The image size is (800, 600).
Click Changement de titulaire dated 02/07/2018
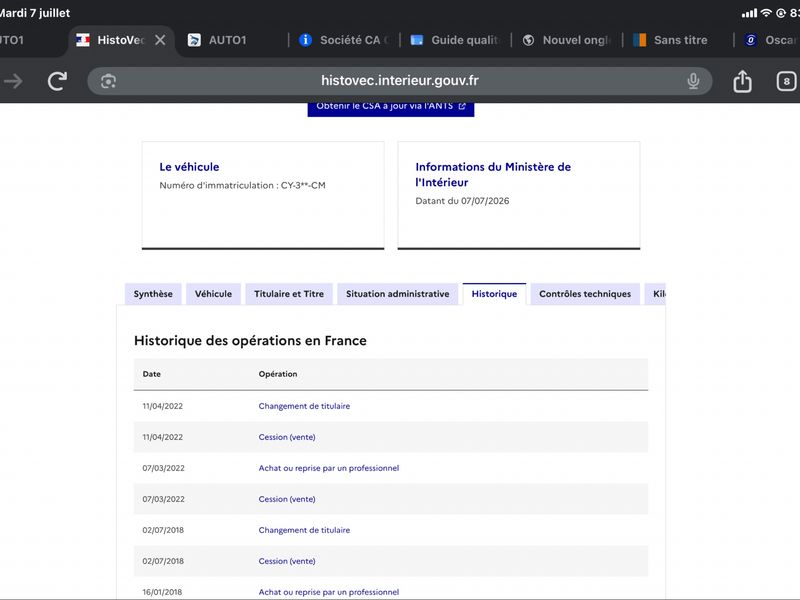(x=304, y=530)
